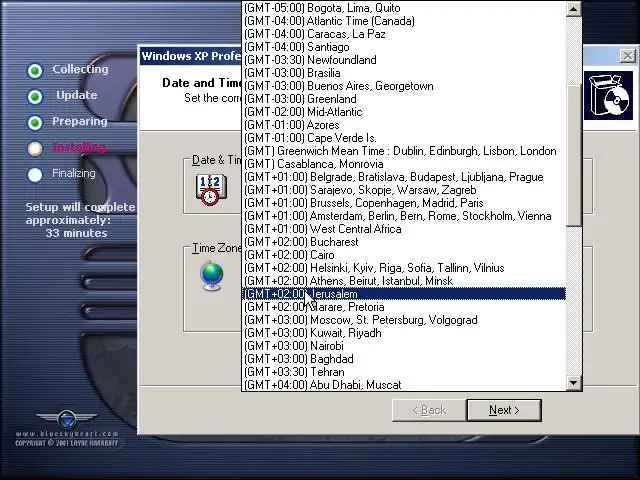640x480 pixels.
Task: Click the Next button
Action: point(504,410)
